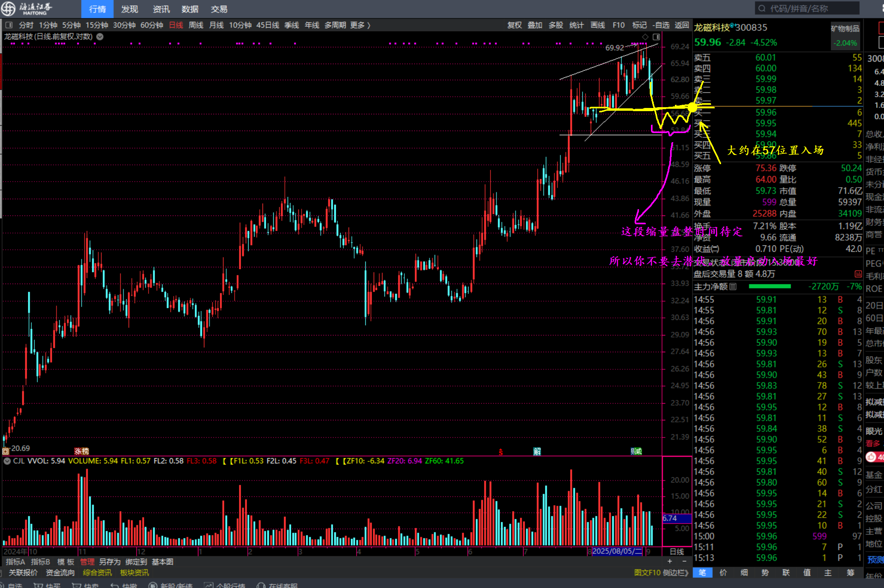This screenshot has height=588, width=884.
Task: Toggle the side panel layout icon above the chart
Action: point(656,37)
